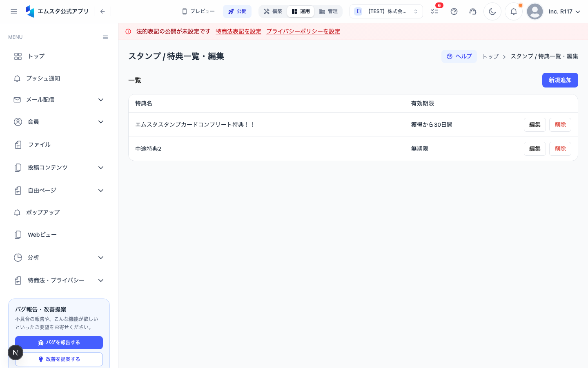
Task: Open the headset support icon
Action: (473, 11)
